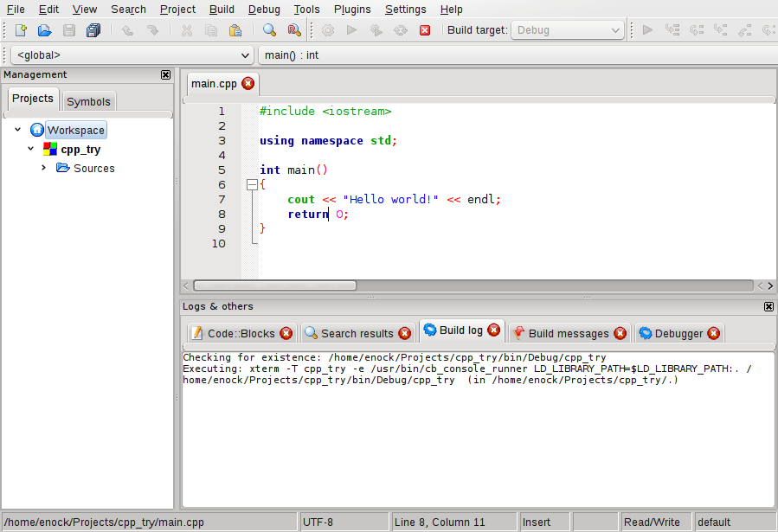Click the Replace toolbar icon
Screen dimensions: 778x532
[294, 29]
